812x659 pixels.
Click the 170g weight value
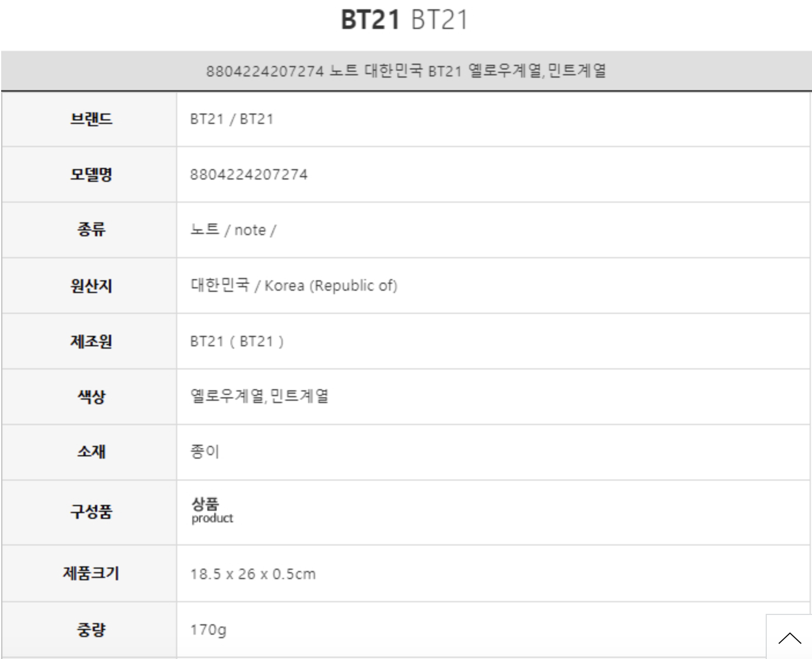pos(208,629)
